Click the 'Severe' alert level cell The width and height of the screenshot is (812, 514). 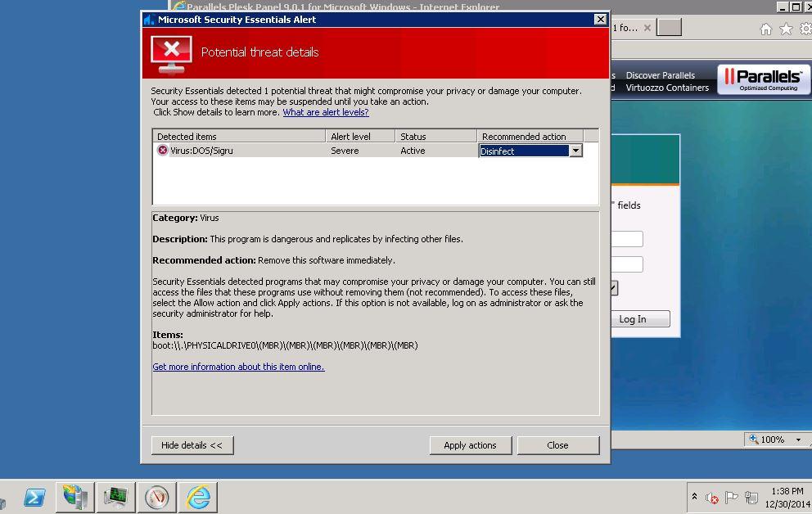(345, 151)
